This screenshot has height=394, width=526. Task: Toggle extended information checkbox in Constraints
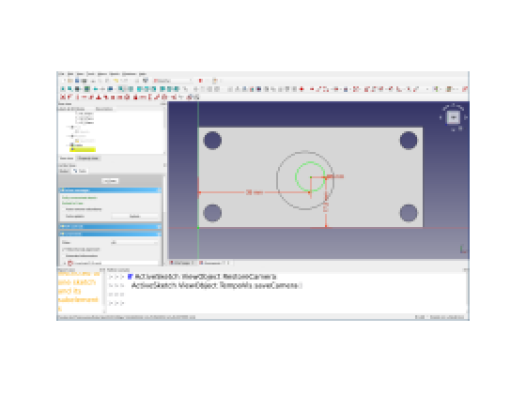[63, 256]
